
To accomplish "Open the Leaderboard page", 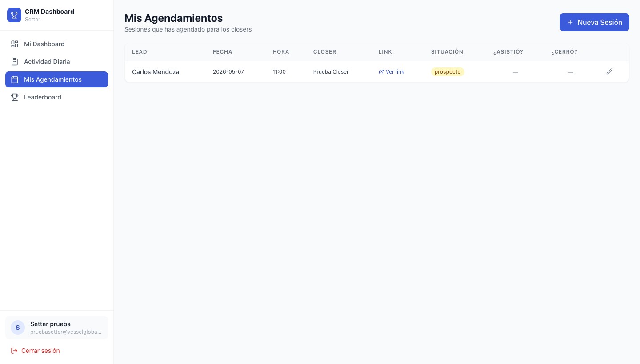I will click(x=43, y=97).
